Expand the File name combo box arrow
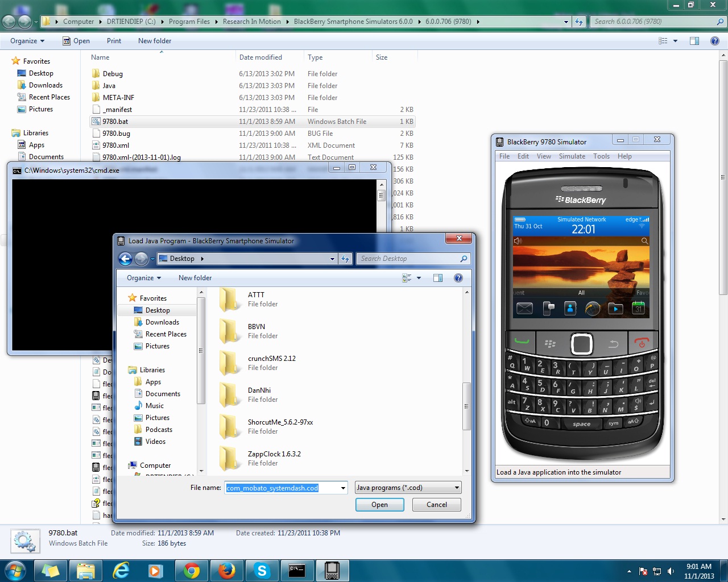728x582 pixels. tap(343, 488)
